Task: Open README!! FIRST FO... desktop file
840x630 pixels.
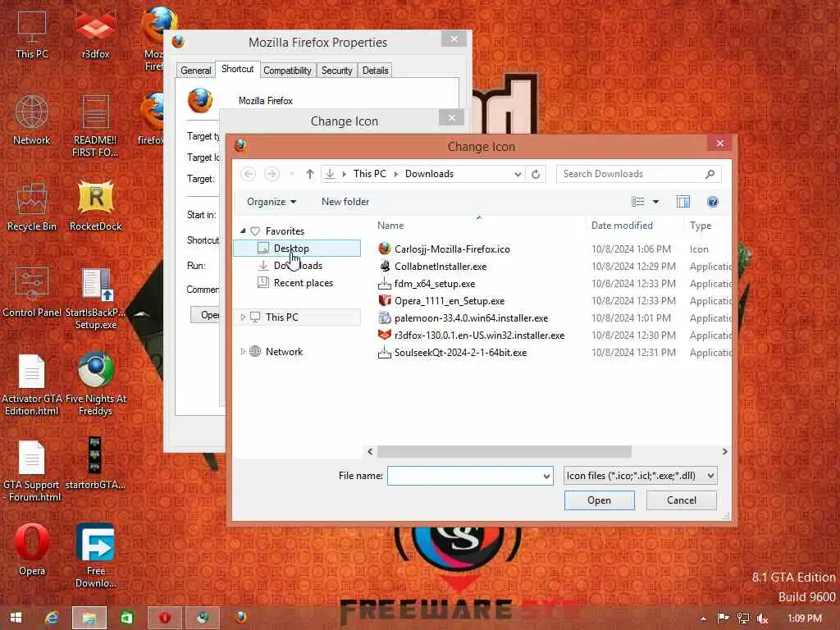Action: [95, 126]
